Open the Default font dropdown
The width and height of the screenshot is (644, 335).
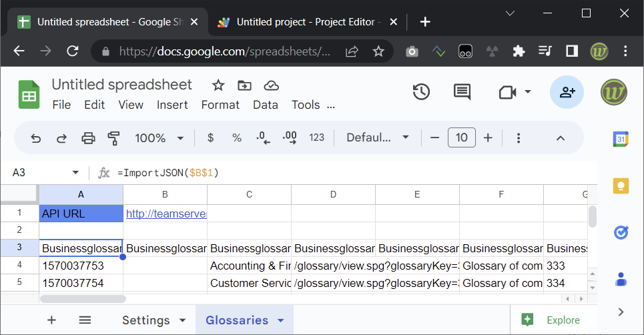coord(378,137)
